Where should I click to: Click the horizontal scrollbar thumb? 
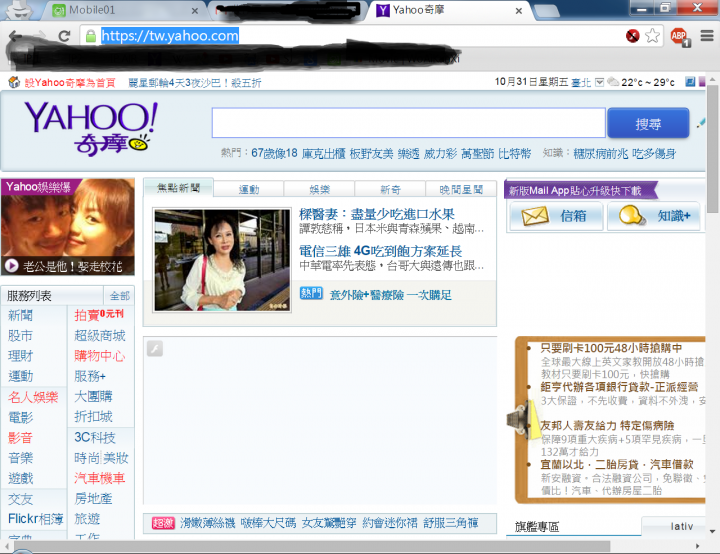click(312, 546)
